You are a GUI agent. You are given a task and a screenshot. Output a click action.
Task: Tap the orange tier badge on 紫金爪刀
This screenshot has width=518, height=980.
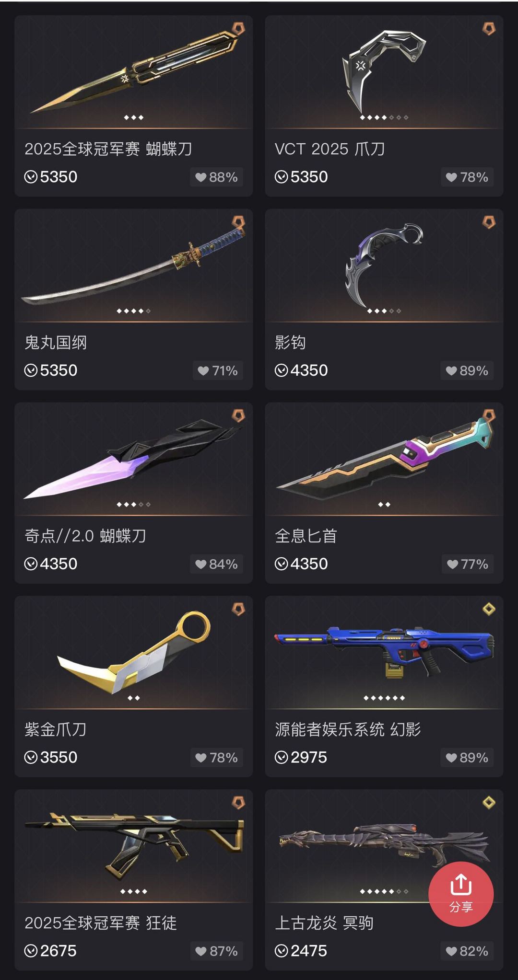238,609
